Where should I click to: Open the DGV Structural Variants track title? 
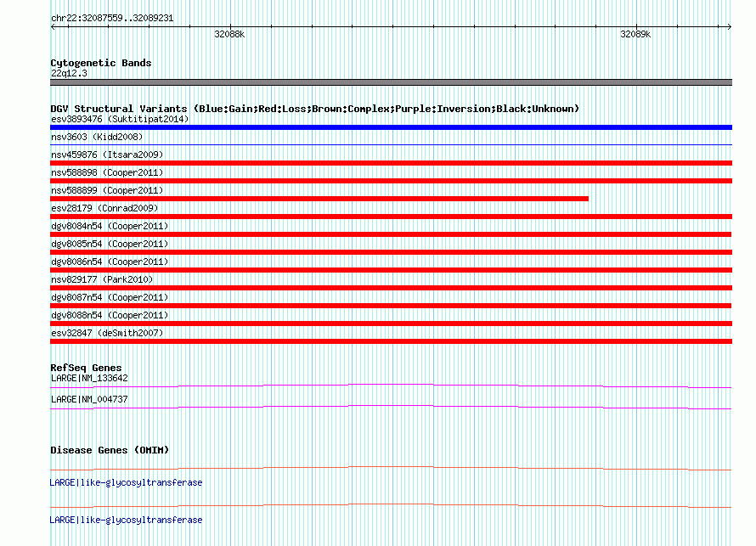tap(314, 109)
